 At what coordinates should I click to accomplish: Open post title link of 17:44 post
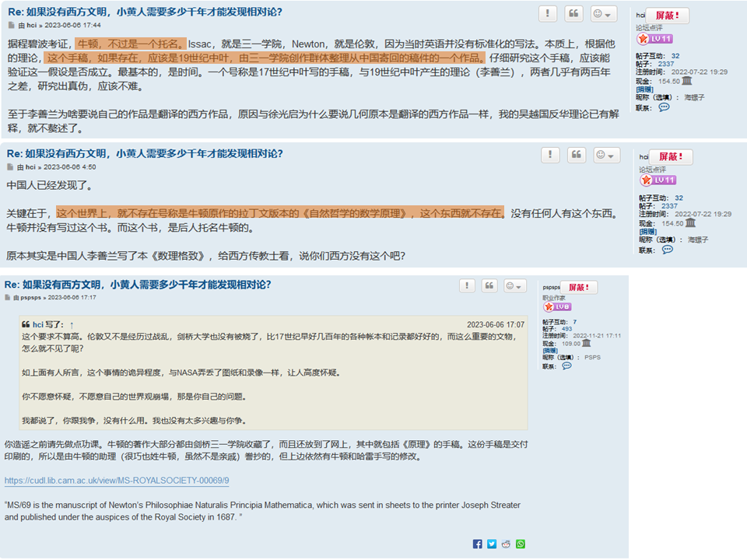coord(145,12)
